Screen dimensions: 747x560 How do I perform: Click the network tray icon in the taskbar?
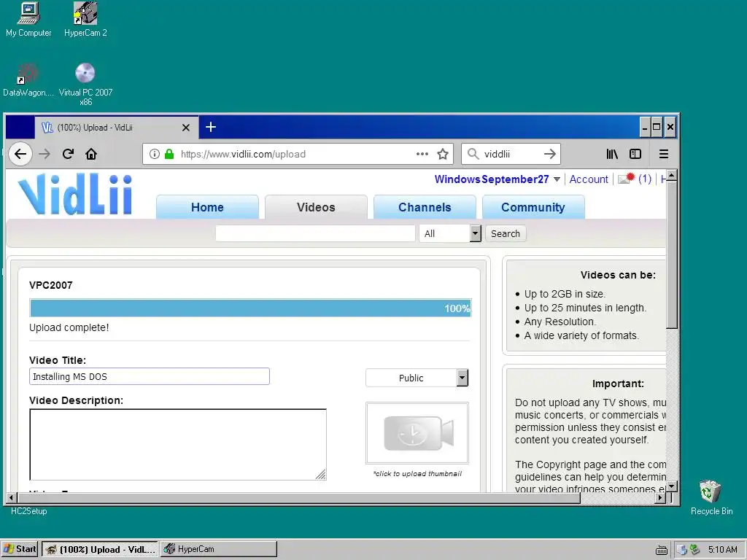[x=682, y=550]
